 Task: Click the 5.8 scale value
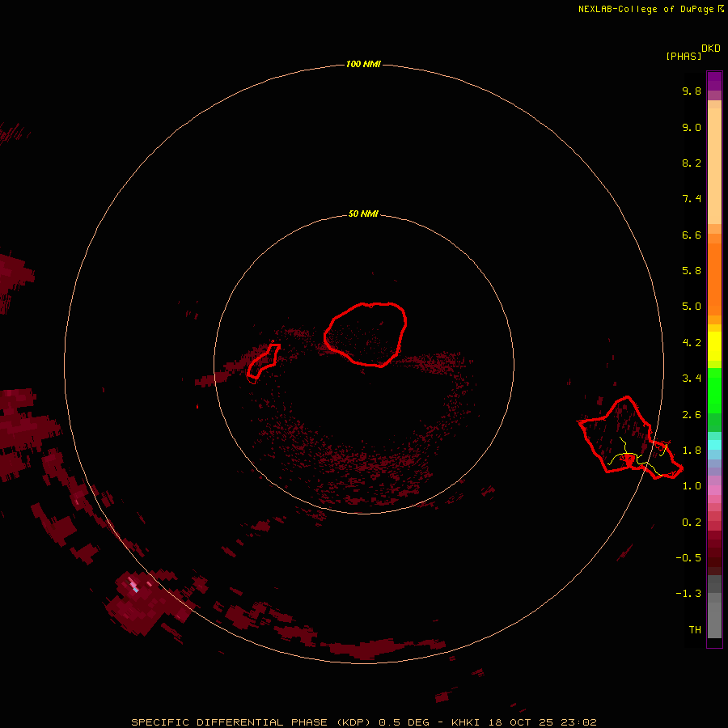pyautogui.click(x=692, y=271)
